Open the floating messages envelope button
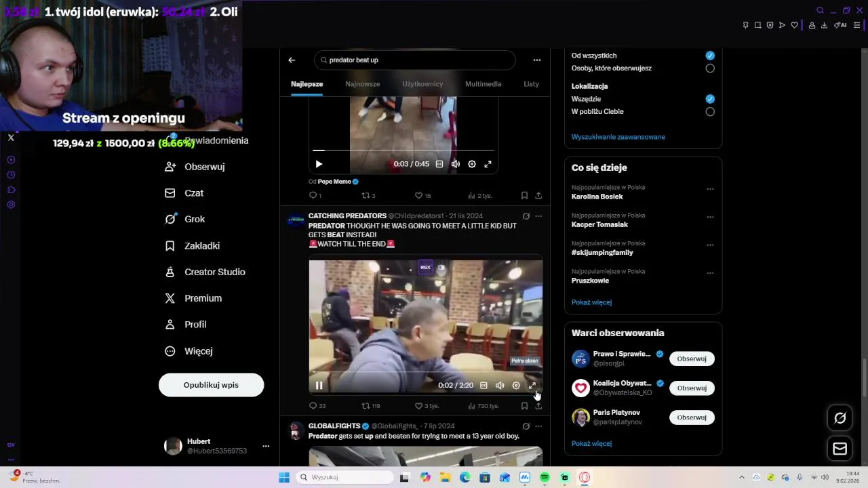The width and height of the screenshot is (868, 488). (840, 449)
